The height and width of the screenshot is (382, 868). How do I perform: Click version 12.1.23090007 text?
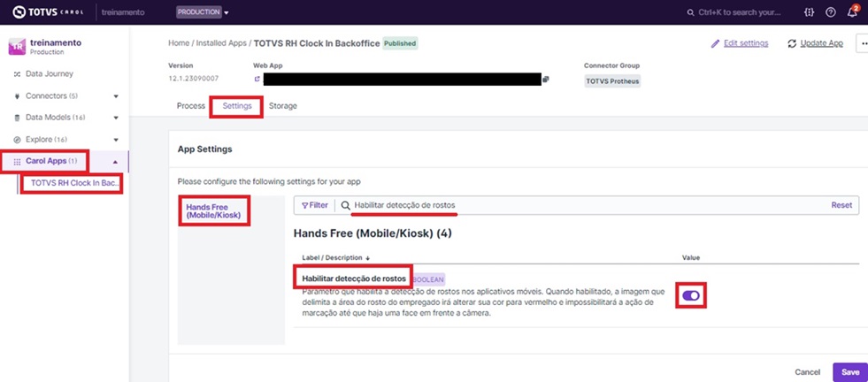click(x=193, y=79)
